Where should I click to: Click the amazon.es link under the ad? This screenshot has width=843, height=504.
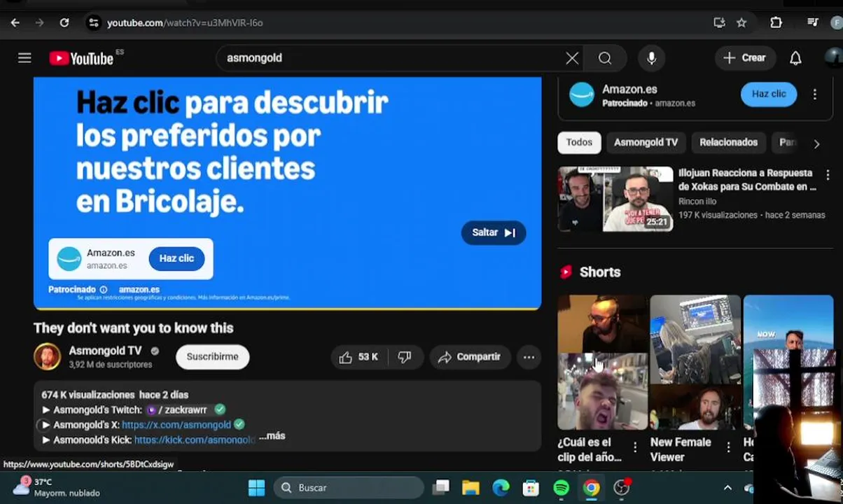point(139,290)
